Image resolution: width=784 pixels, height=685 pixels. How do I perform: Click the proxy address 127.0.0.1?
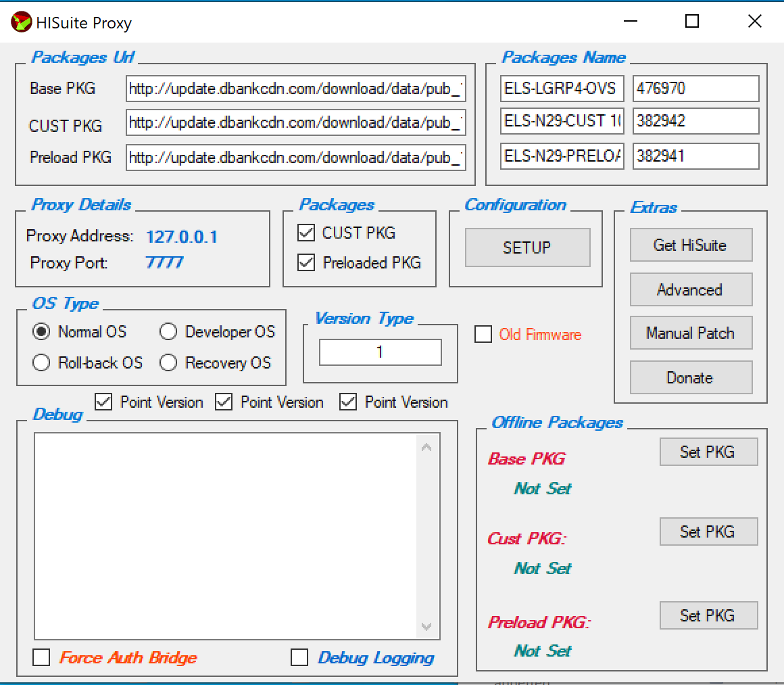pos(182,236)
